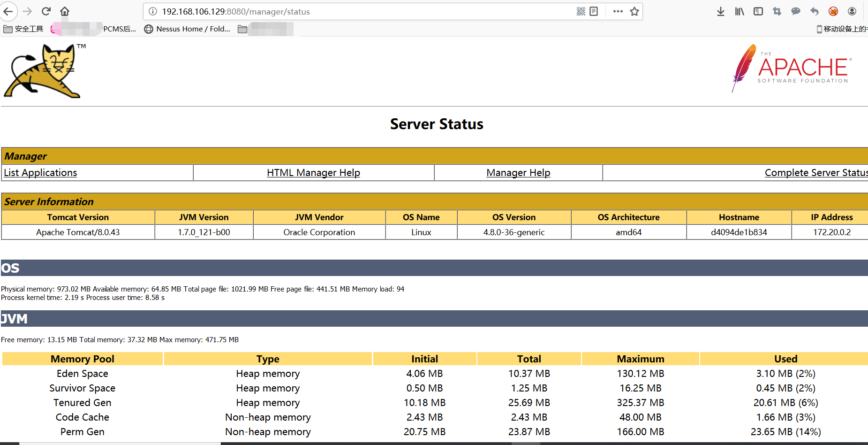
Task: Toggle reader view icon
Action: pos(594,11)
